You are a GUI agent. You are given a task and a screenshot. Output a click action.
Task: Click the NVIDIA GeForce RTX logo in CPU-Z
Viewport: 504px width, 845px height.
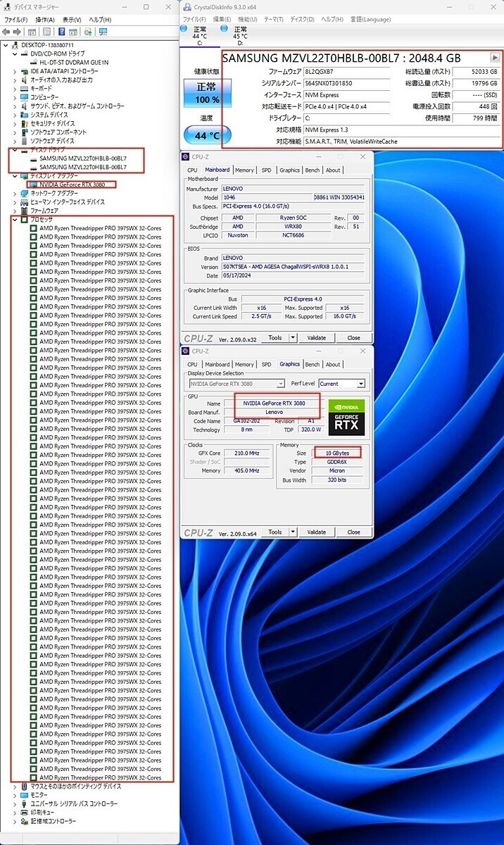346,418
